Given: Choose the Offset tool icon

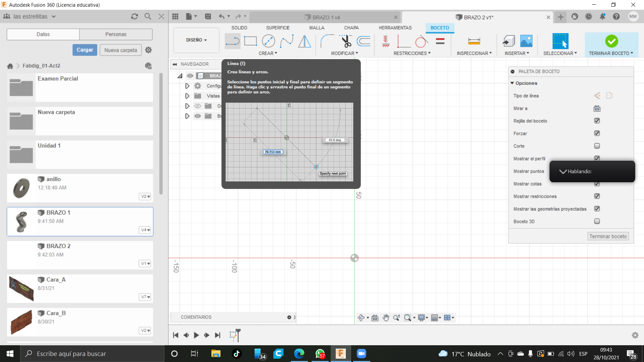Looking at the screenshot, I should [x=364, y=41].
